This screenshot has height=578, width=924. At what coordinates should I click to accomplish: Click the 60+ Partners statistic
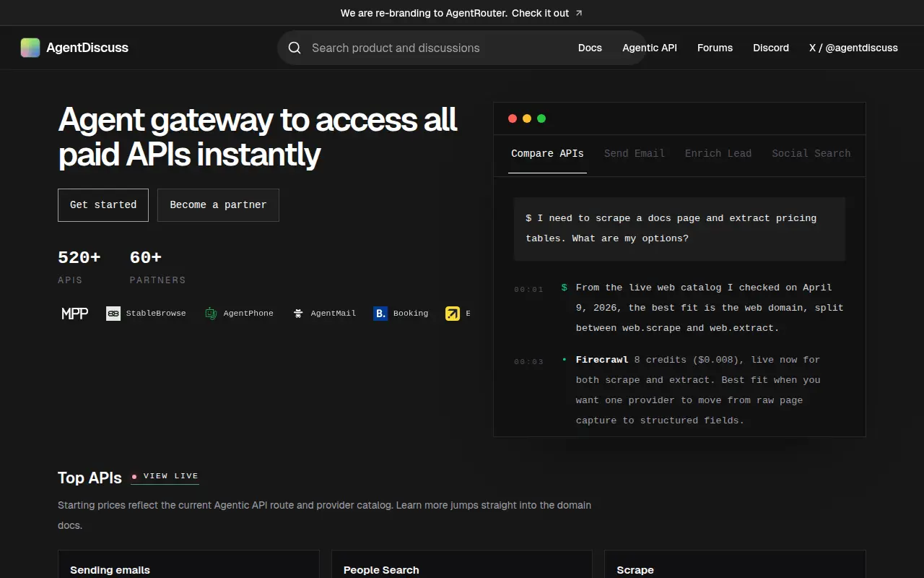click(157, 267)
